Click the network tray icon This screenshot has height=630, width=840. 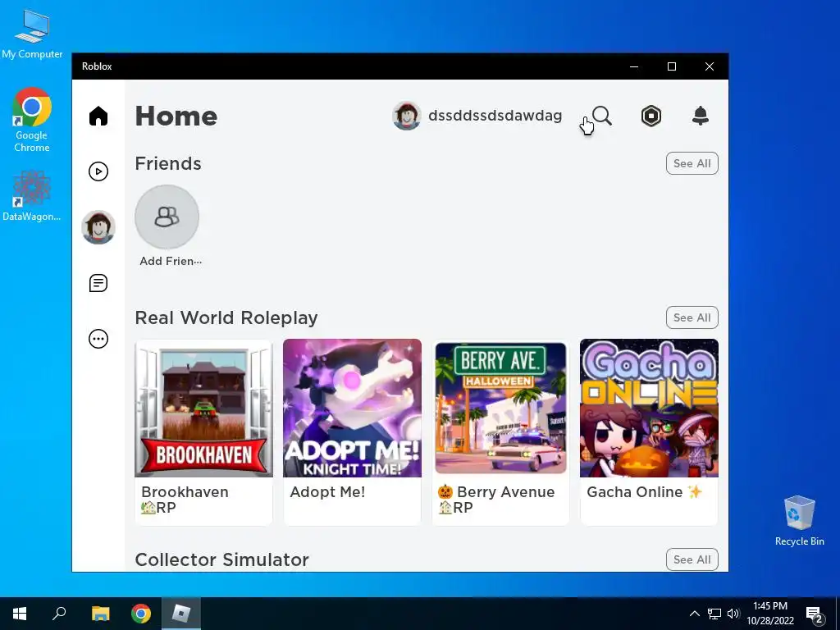tap(714, 614)
